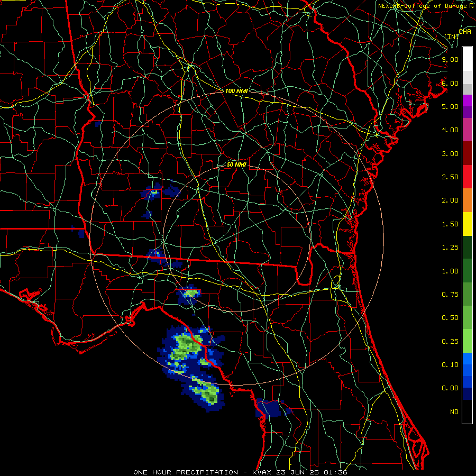This screenshot has height=476, width=476.
Task: Click the 2.50 legend value
Action: pyautogui.click(x=450, y=177)
